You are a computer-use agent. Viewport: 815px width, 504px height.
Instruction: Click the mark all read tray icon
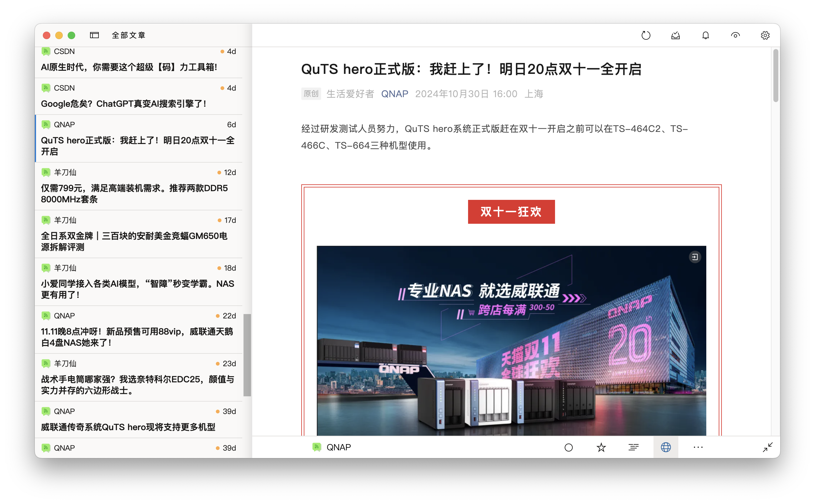point(676,35)
